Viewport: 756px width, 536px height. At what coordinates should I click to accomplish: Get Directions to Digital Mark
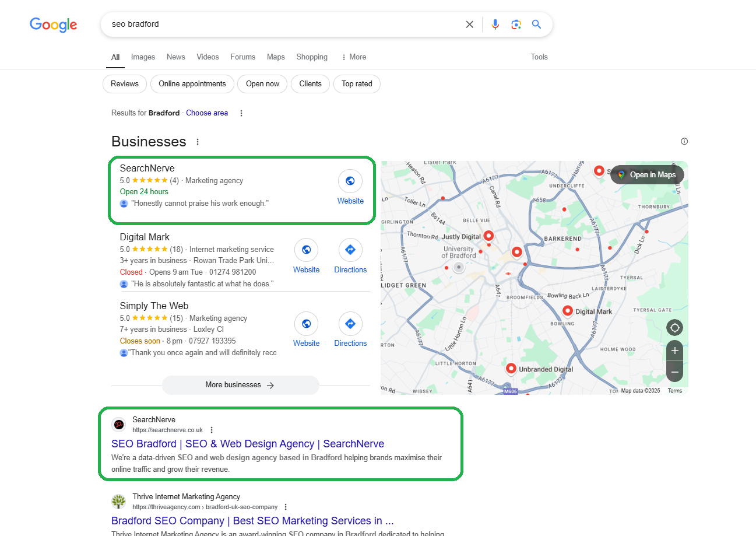pyautogui.click(x=350, y=250)
